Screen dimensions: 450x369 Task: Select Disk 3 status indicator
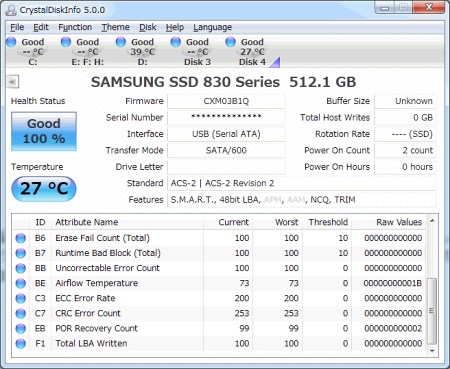191,52
